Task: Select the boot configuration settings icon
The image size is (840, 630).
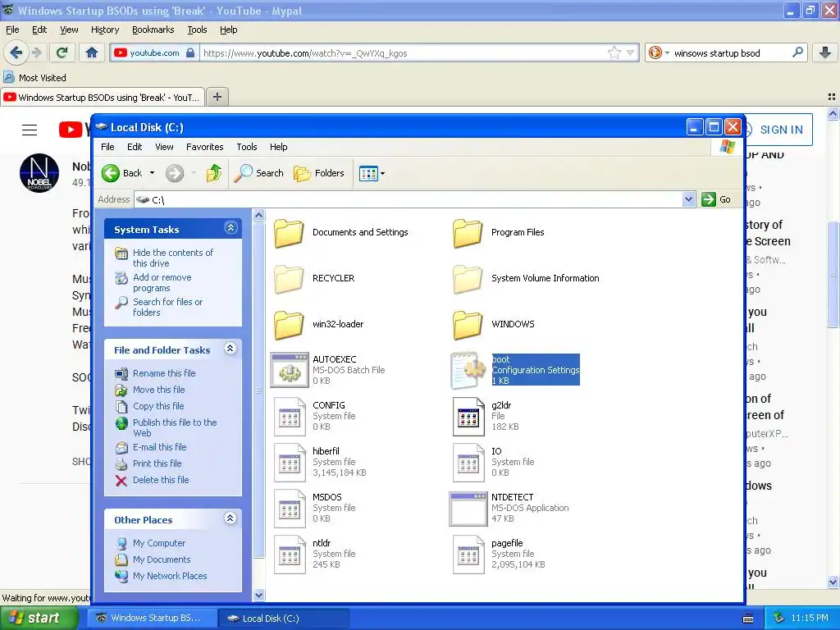Action: tap(468, 370)
